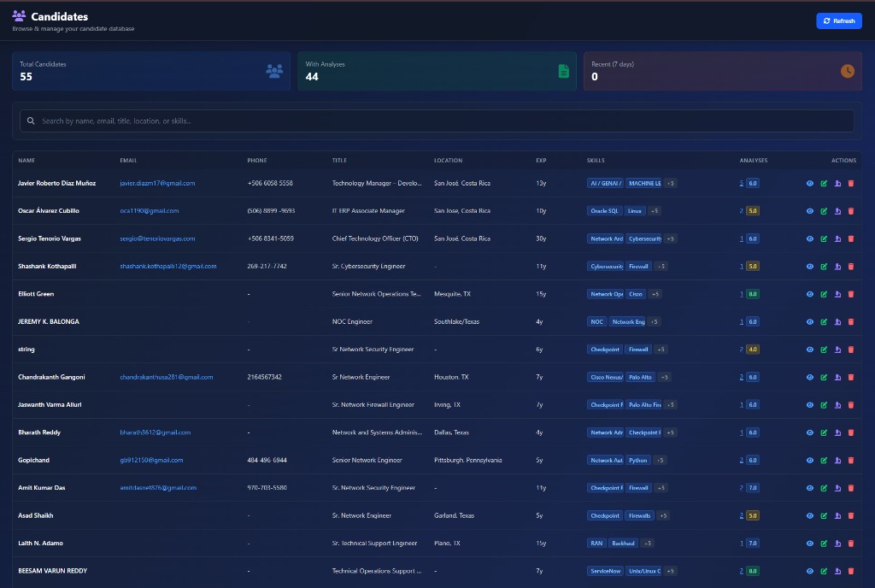Open the With Analyses stat card
The image size is (875, 588).
pos(437,71)
